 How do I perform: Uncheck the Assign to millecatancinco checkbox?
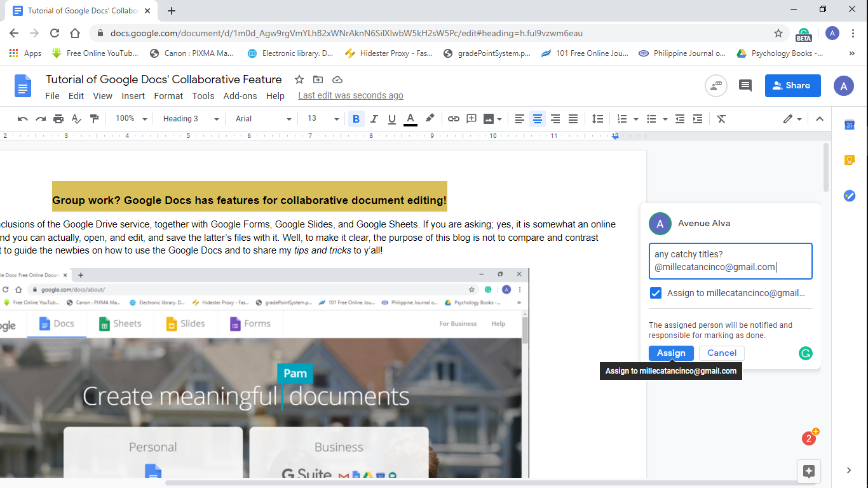click(656, 293)
